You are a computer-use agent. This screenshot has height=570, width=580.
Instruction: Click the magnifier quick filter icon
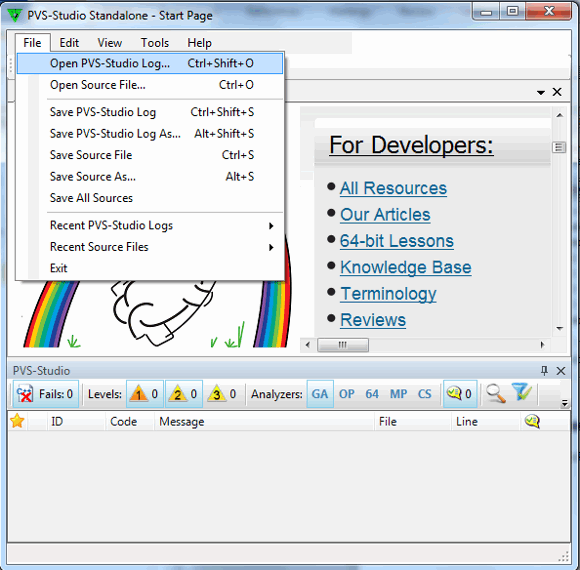point(496,393)
